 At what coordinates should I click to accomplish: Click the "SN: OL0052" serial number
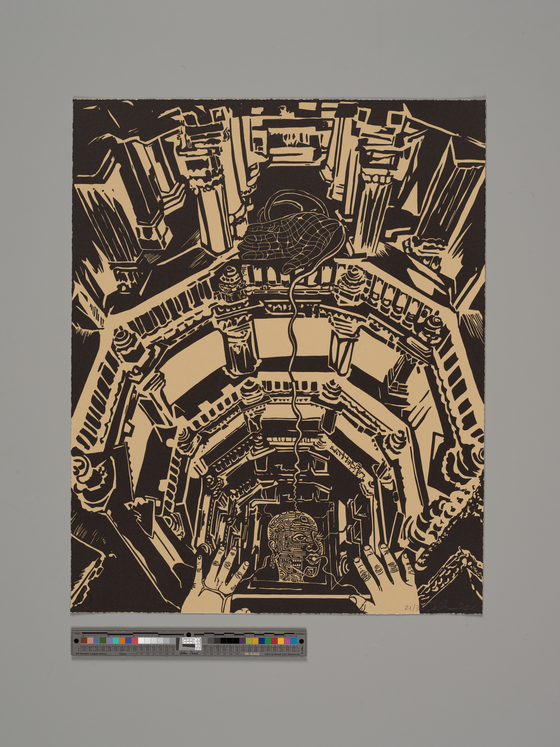252,654
